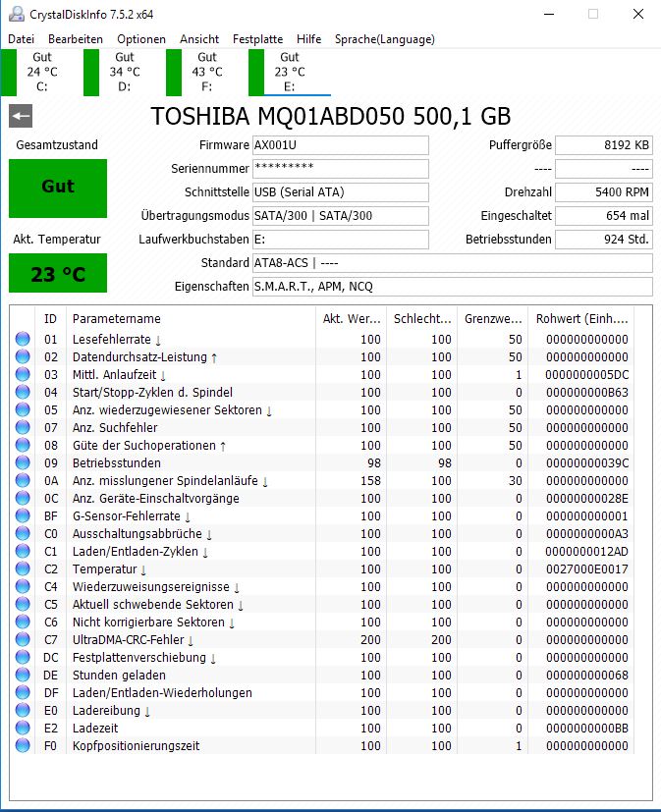Screen dimensions: 661x812
Task: Click the blue status orb for Datendurchsatz-Leistung
Action: coord(23,356)
